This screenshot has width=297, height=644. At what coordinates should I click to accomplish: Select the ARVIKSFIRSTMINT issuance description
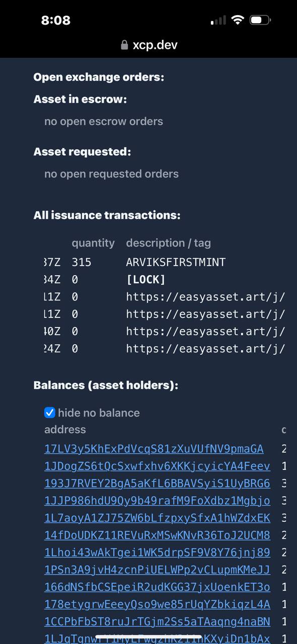pos(176,262)
